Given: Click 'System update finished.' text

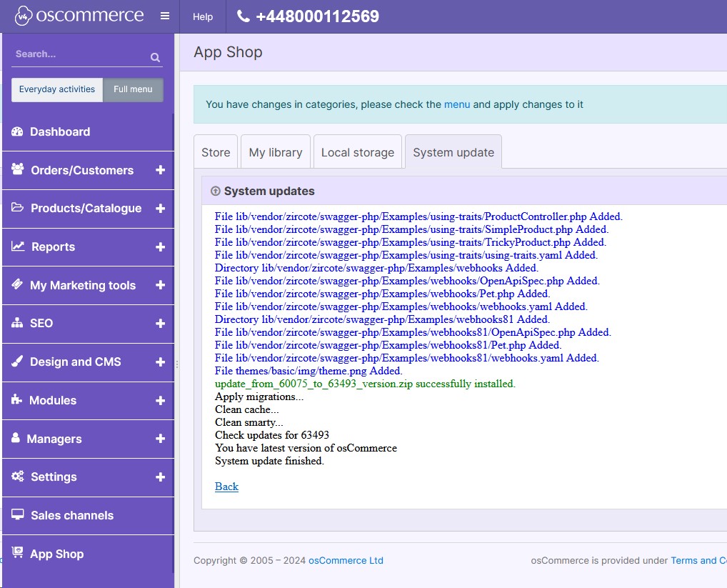Looking at the screenshot, I should (x=269, y=461).
